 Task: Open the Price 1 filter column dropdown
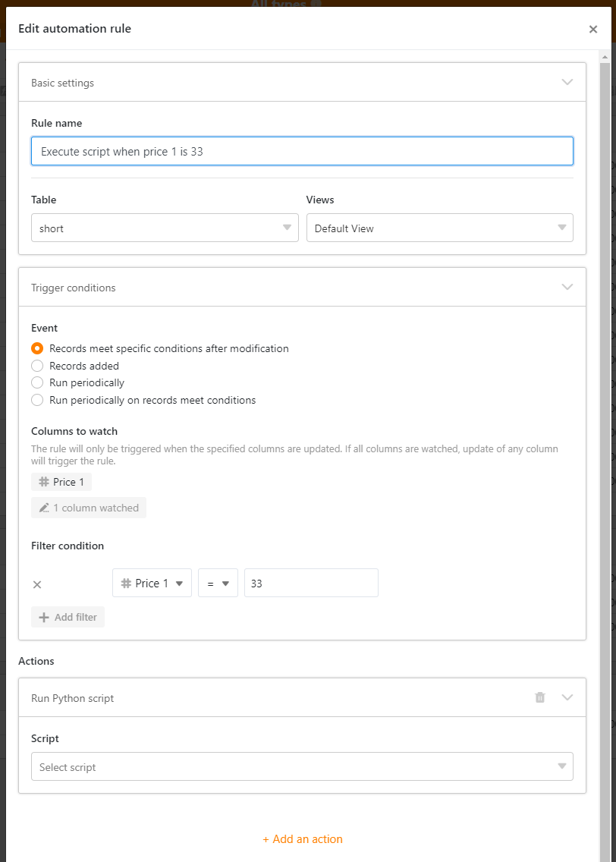[152, 584]
